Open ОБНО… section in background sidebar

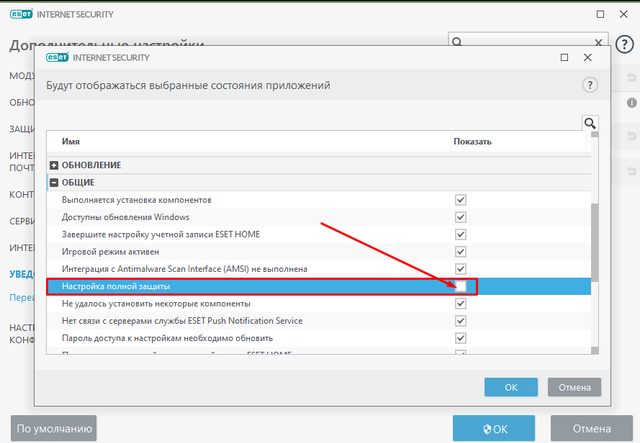(x=22, y=102)
